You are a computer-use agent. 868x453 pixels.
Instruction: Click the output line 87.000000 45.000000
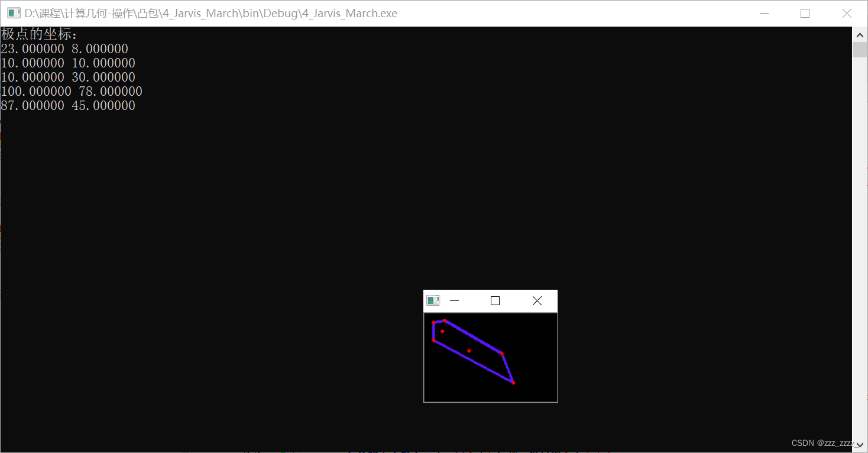pos(68,105)
